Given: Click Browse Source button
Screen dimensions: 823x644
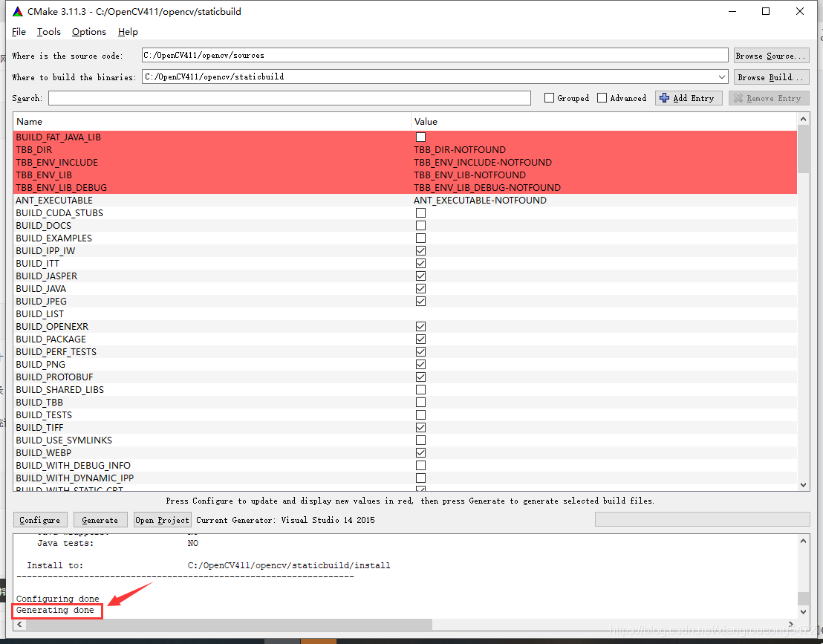Looking at the screenshot, I should pos(771,56).
